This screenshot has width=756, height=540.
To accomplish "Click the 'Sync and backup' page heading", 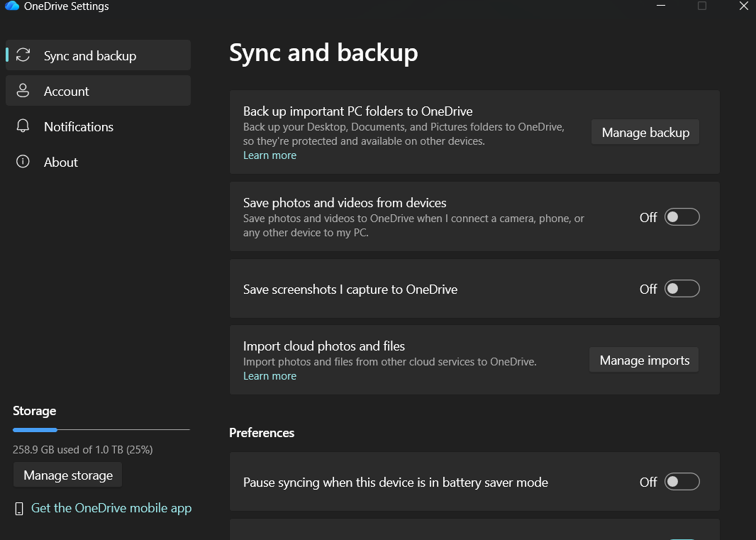I will (x=323, y=52).
